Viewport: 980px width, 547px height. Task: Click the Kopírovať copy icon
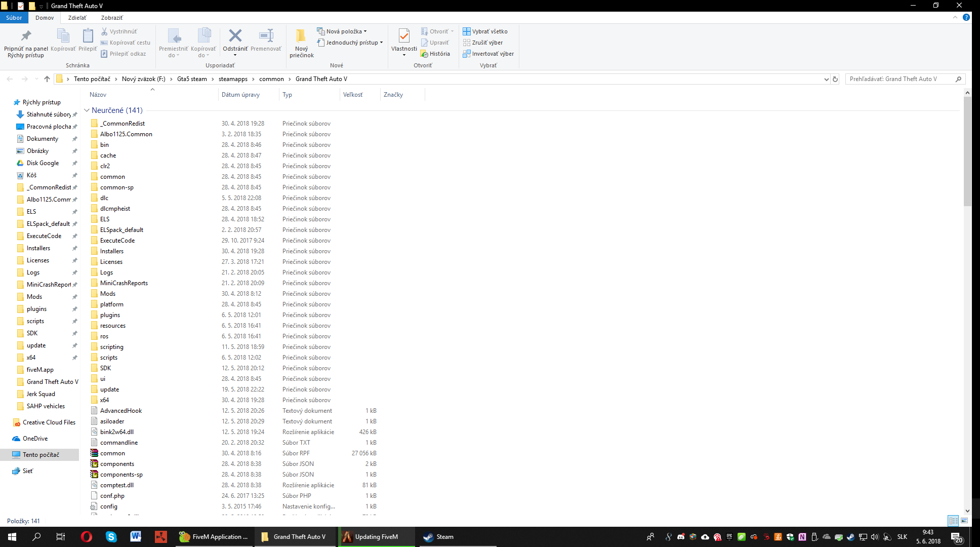coord(63,36)
